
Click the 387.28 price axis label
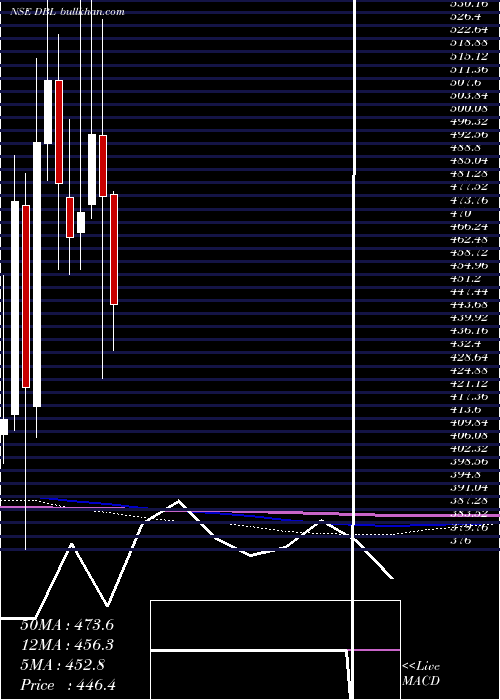(470, 501)
